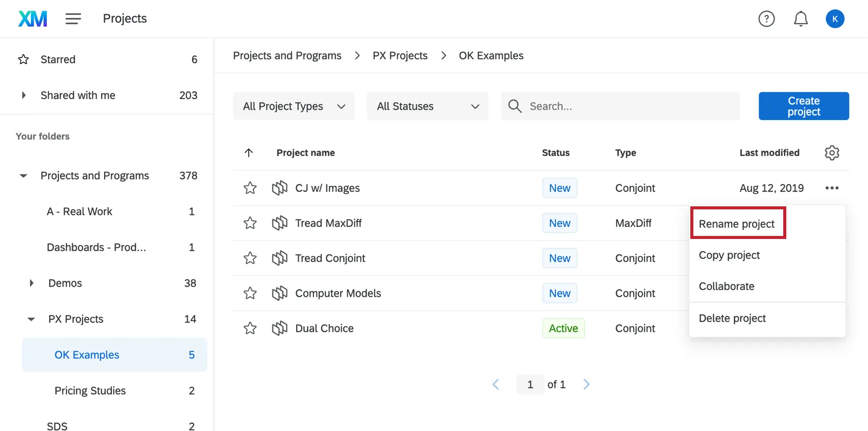Open the All Project Types dropdown
This screenshot has height=431, width=868.
tap(294, 106)
